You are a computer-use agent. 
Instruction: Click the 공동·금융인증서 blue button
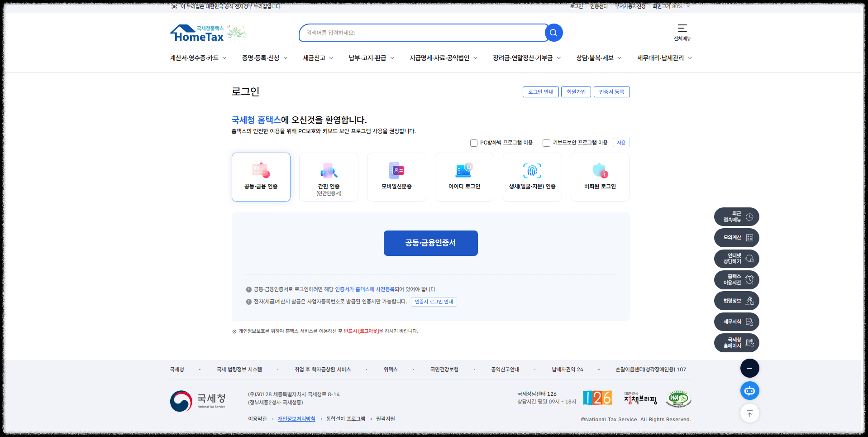tap(431, 243)
